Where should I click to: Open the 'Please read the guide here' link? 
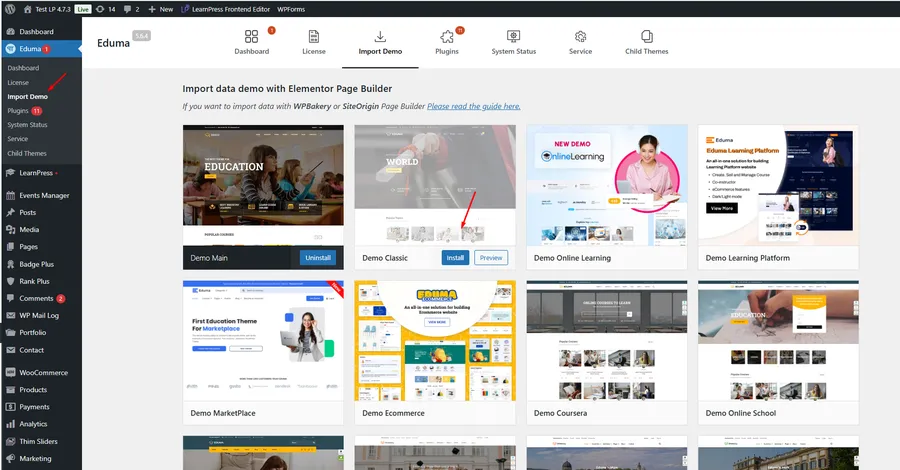point(473,106)
